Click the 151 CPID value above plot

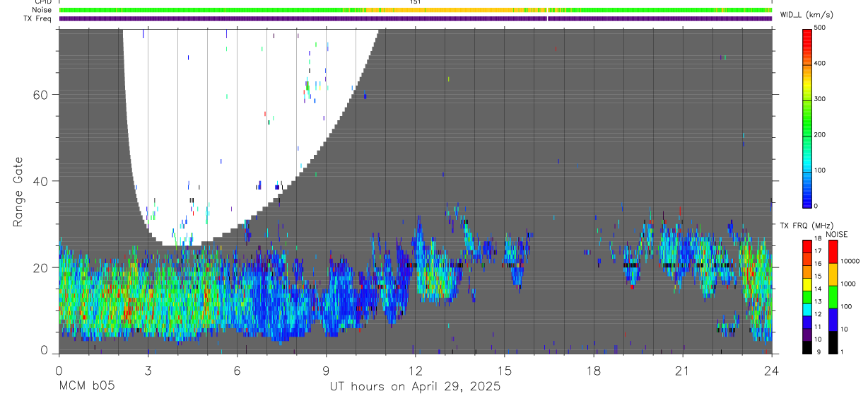coord(415,2)
